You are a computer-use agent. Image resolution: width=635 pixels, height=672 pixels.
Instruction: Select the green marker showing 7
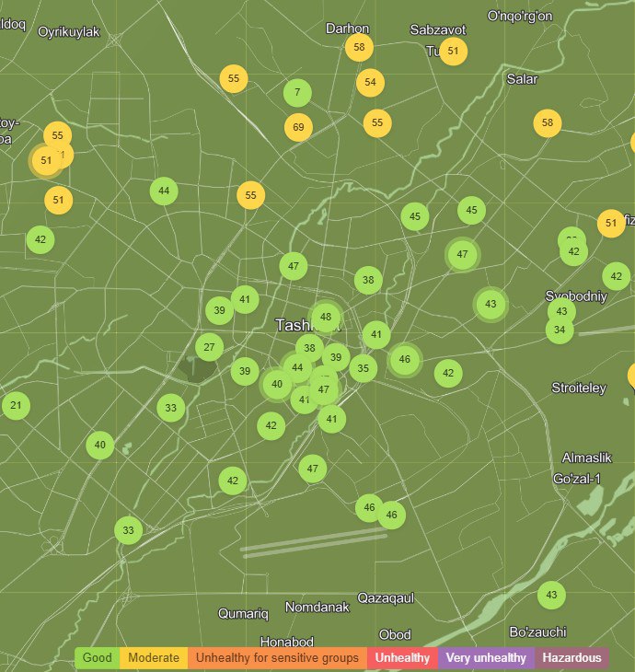(x=297, y=93)
